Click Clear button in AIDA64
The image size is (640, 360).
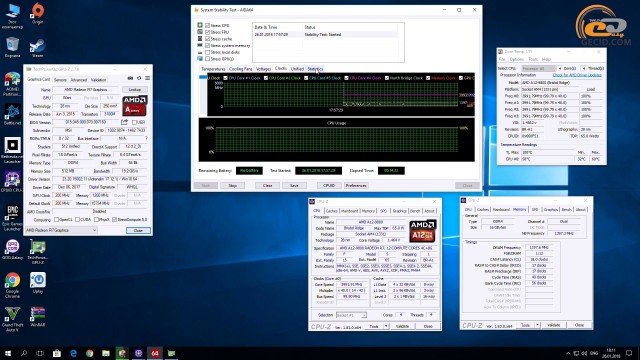click(x=267, y=186)
